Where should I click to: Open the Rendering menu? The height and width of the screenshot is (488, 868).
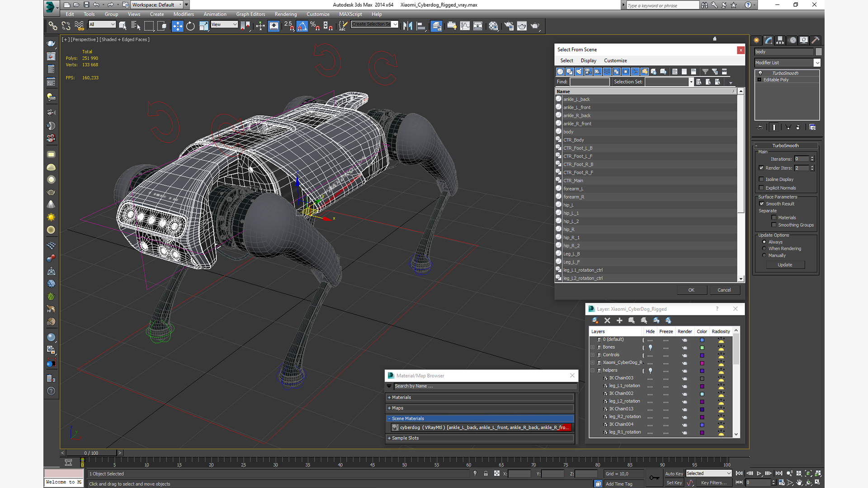point(286,14)
